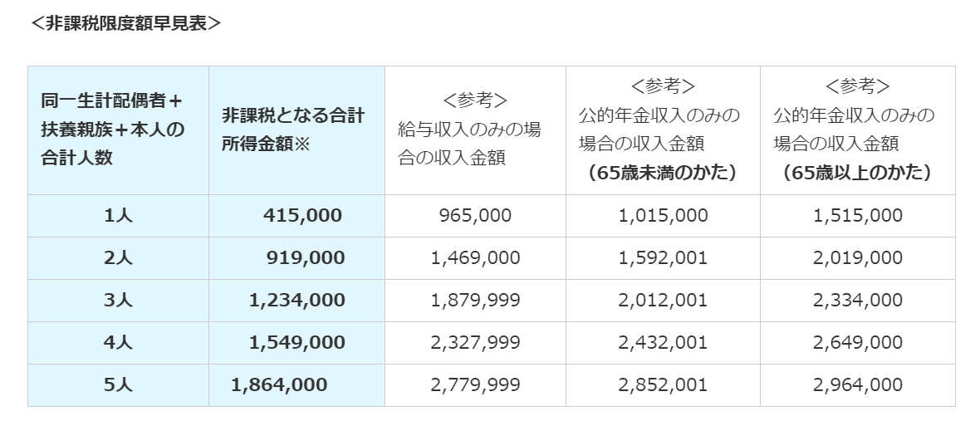Select the 919,000 cell for 2人
980x421 pixels.
306,258
